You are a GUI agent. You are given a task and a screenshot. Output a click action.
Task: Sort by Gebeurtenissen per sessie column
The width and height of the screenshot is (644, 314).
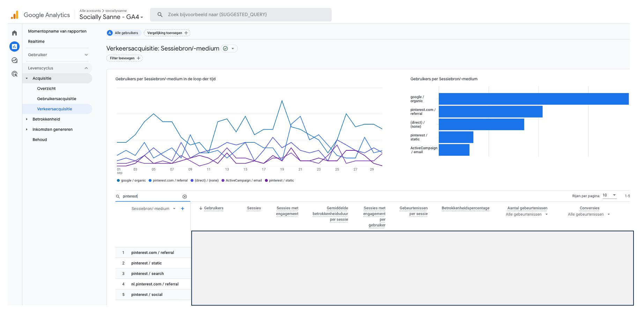pyautogui.click(x=414, y=211)
